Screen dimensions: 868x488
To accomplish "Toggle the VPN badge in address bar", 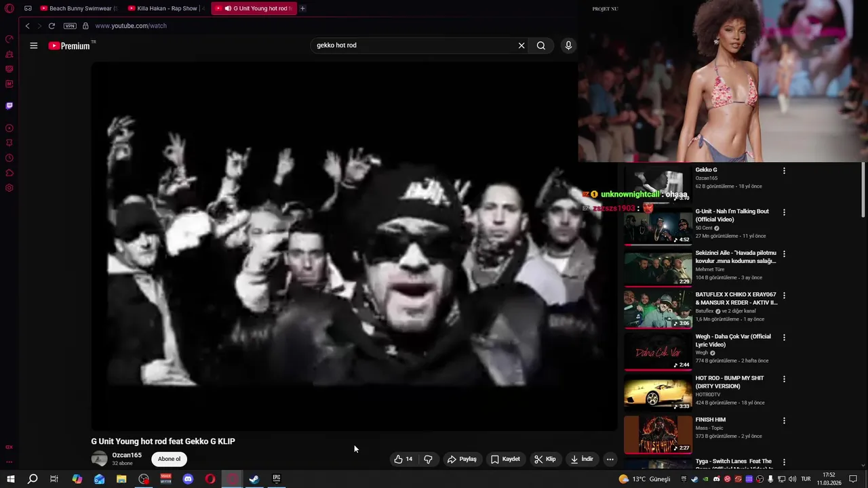I will point(70,26).
